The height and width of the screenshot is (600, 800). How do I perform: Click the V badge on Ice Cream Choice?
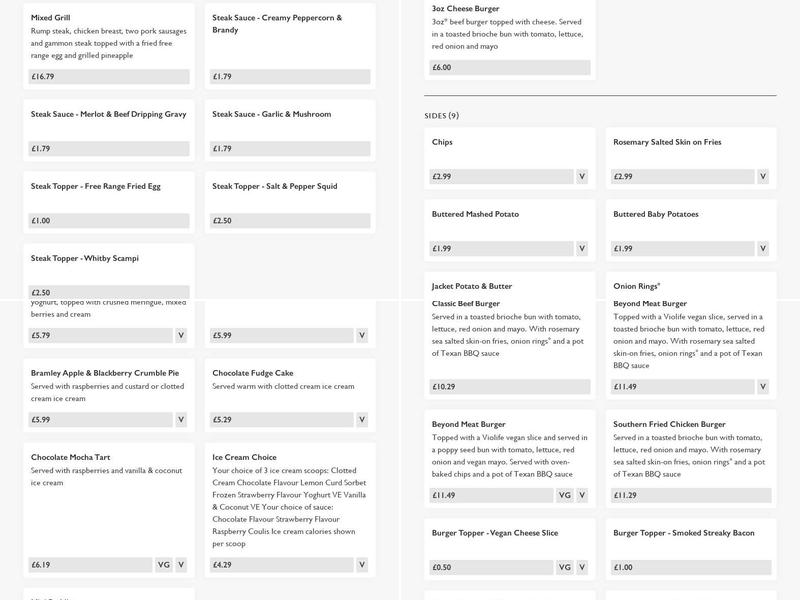pos(362,565)
